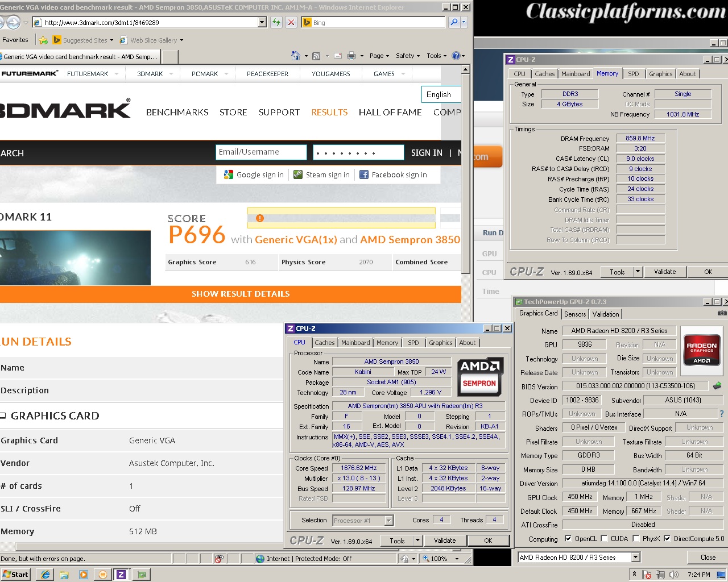This screenshot has width=728, height=582.
Task: Switch to SPD tab in CPU-Z Memory window
Action: [x=633, y=74]
